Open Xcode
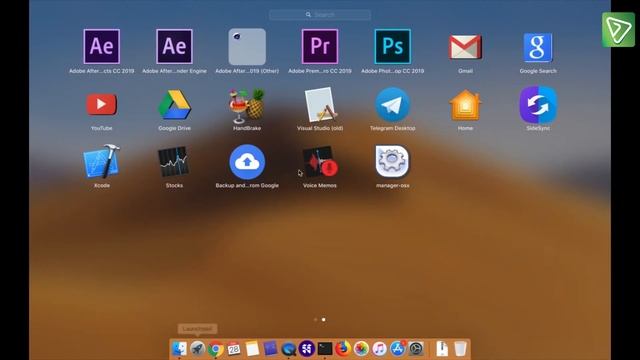 [x=102, y=162]
